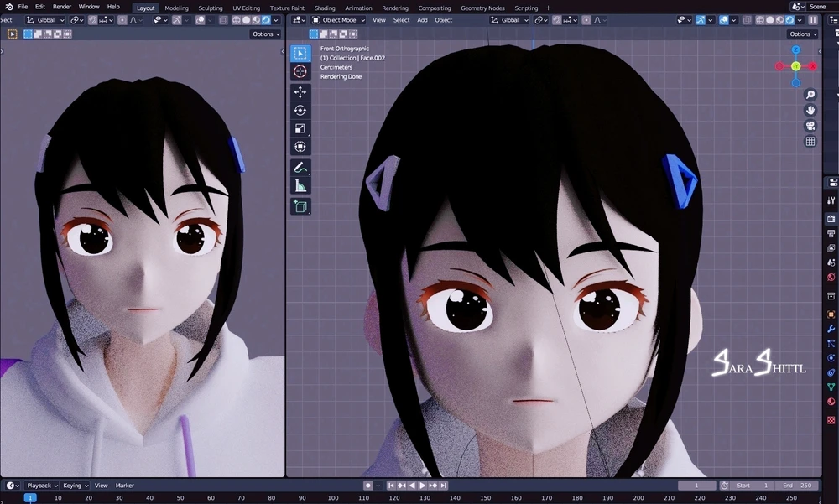This screenshot has width=839, height=504.
Task: Activate the 3D Cursor tool
Action: tap(300, 71)
